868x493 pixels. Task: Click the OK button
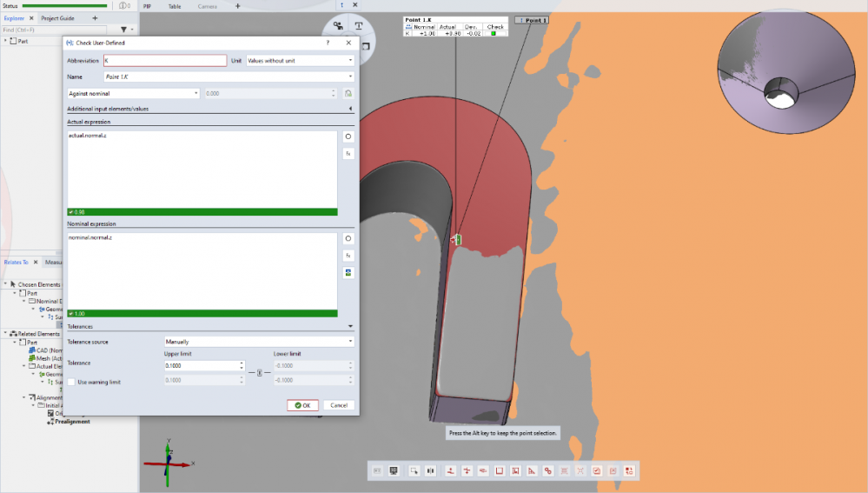[303, 405]
